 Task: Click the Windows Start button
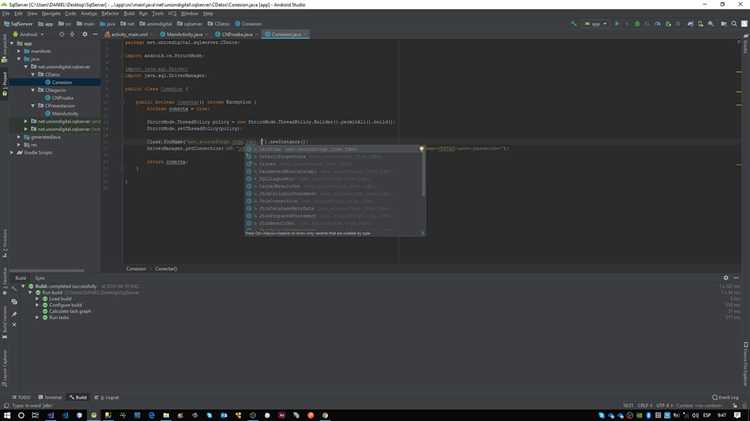tap(8, 414)
